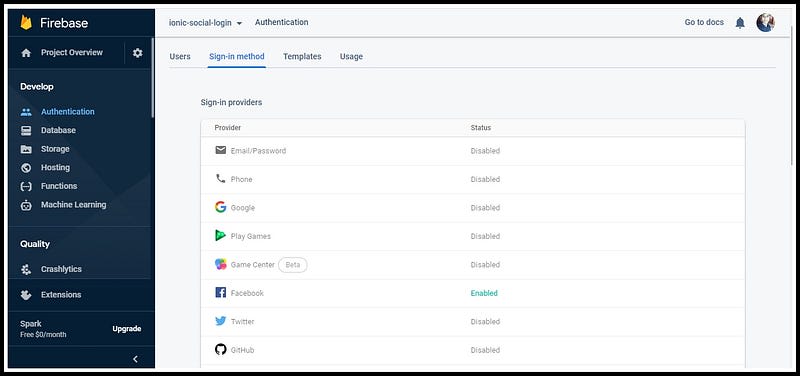Click the Develop section heading

[37, 87]
